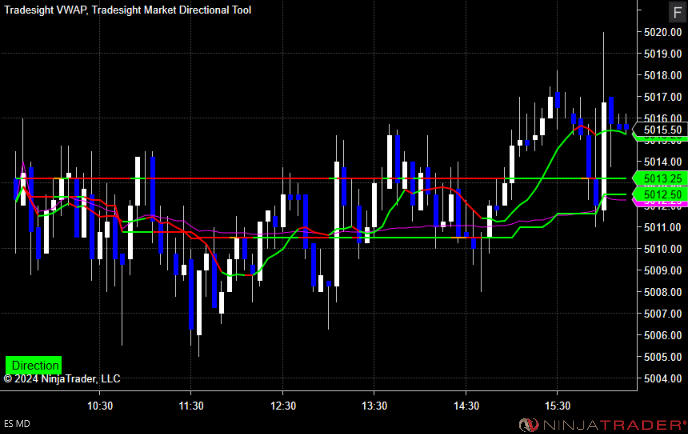Click the 5010.00 price axis label

pos(663,249)
